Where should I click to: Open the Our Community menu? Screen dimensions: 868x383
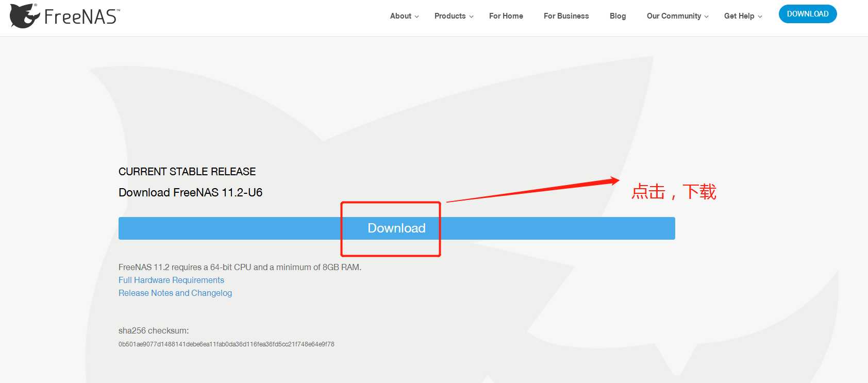point(674,16)
